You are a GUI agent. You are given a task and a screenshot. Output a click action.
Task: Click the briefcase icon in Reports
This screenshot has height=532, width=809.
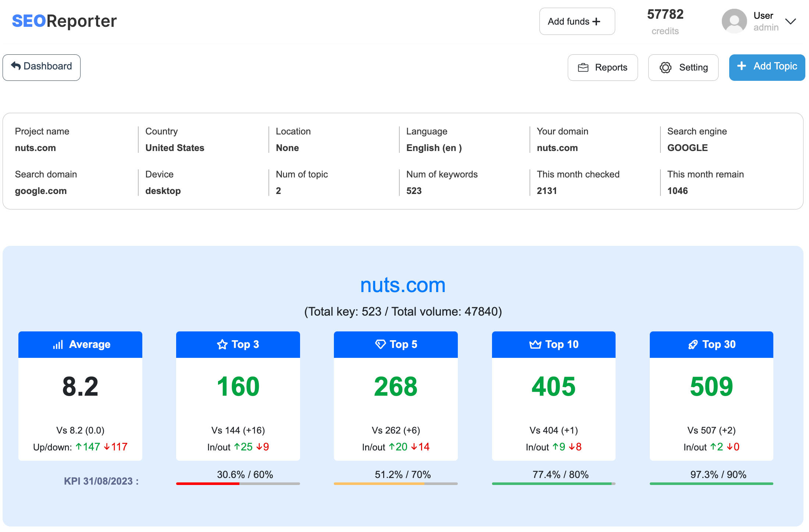pyautogui.click(x=583, y=68)
